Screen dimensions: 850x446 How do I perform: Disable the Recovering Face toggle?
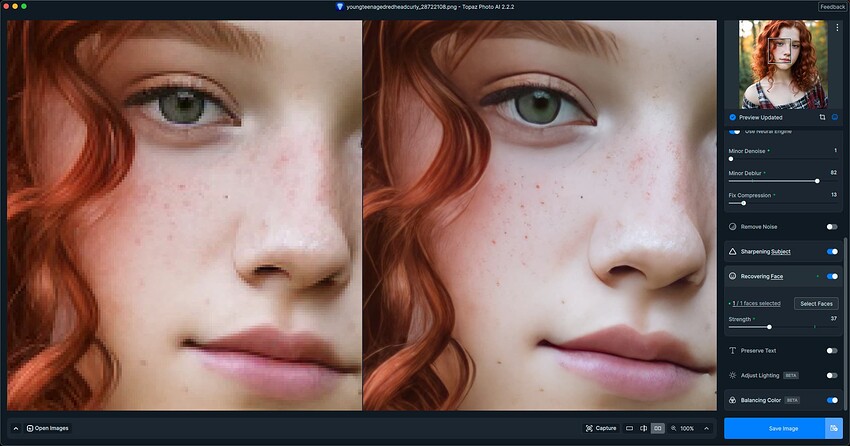831,275
